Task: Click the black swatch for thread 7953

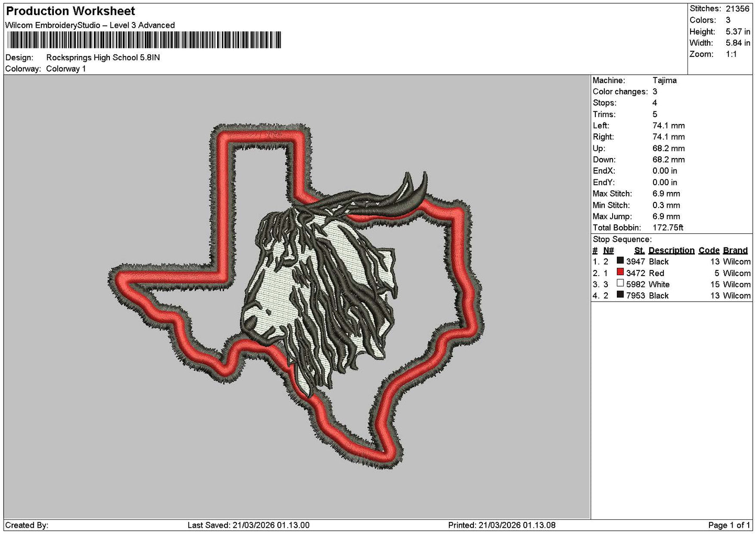Action: coord(620,295)
